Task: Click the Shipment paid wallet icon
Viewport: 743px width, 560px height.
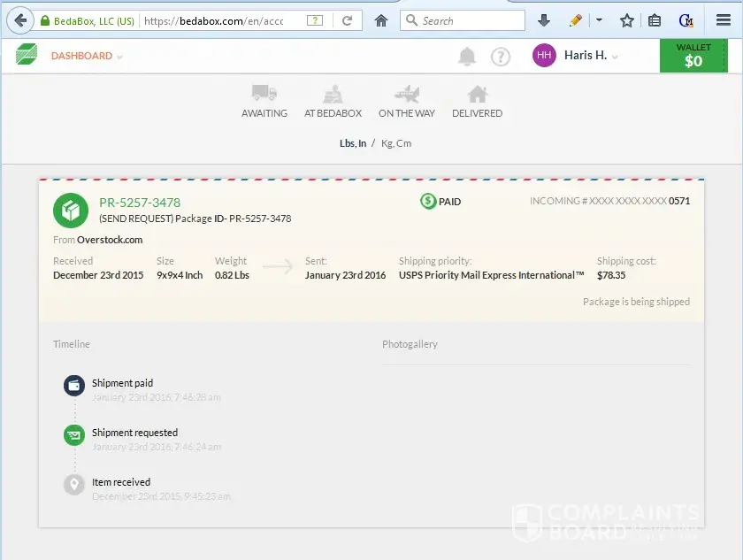Action: click(74, 386)
